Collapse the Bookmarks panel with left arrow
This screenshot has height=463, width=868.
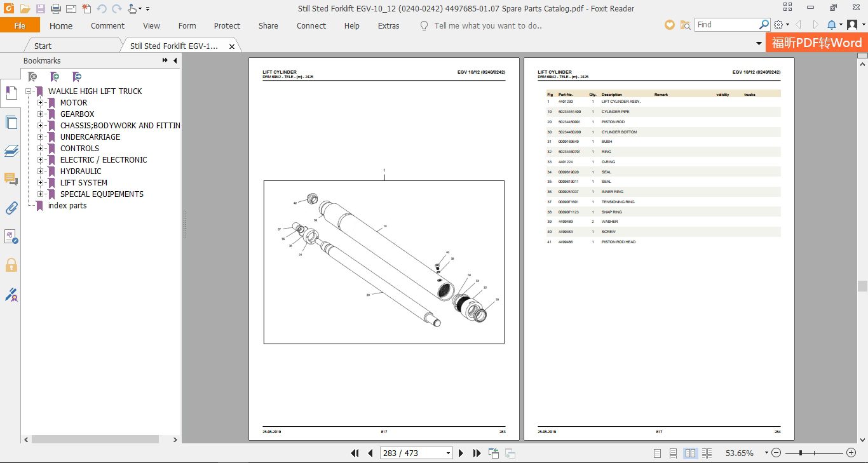(x=175, y=60)
